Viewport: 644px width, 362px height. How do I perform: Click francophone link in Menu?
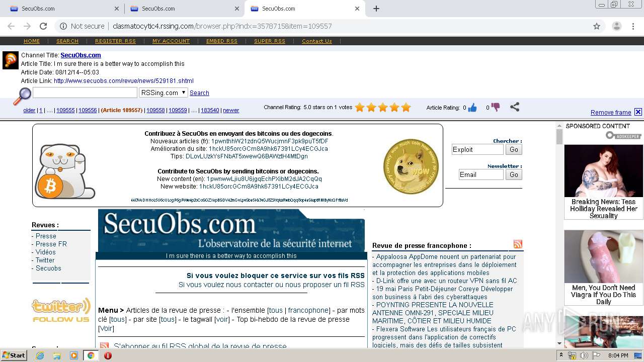(x=308, y=311)
